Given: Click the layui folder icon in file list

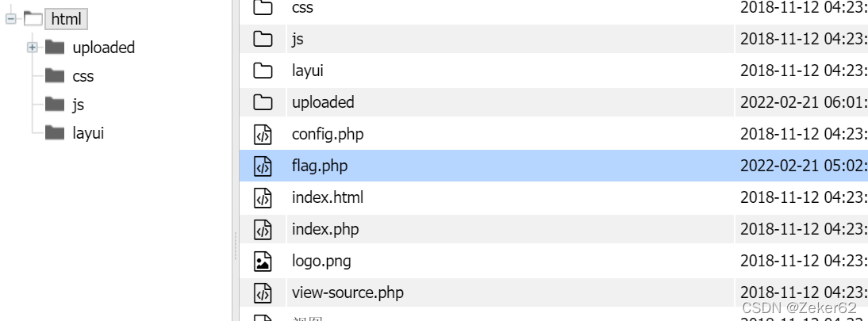Looking at the screenshot, I should click(x=263, y=71).
